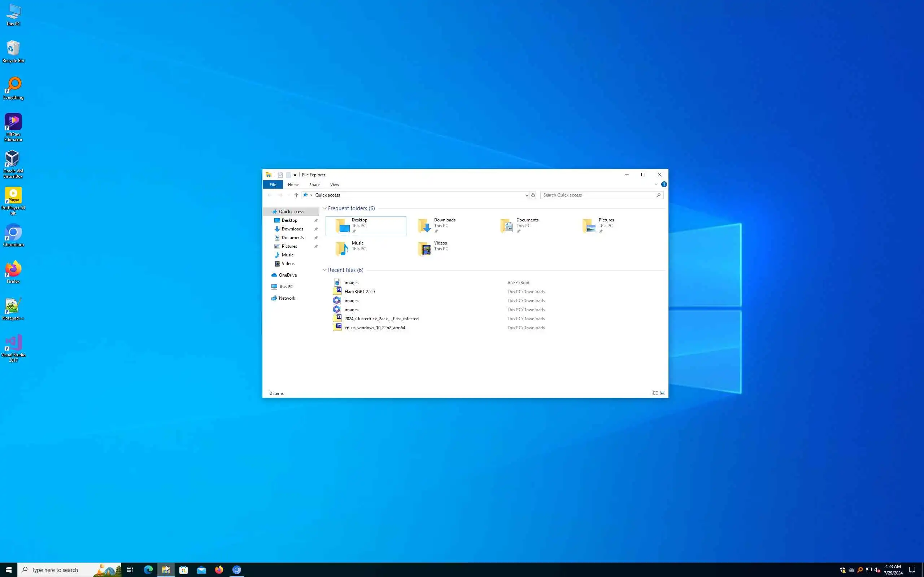
Task: Switch to large icons view layout
Action: tap(662, 393)
